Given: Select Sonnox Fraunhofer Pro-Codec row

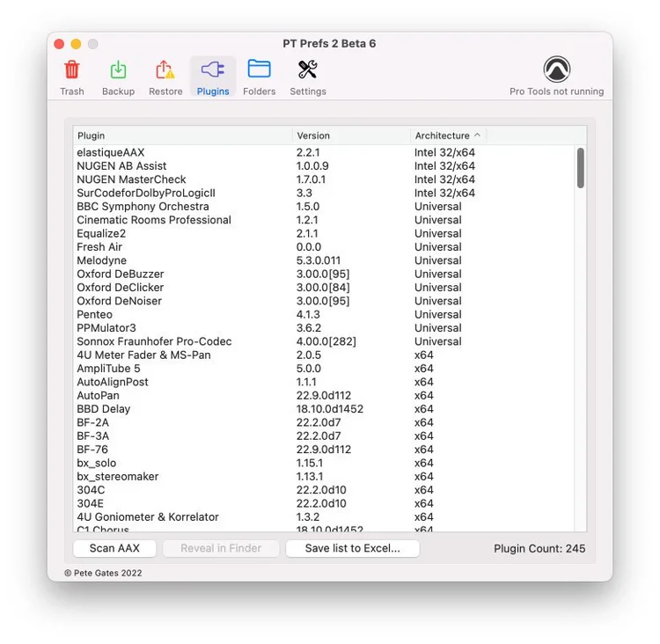Looking at the screenshot, I should pyautogui.click(x=323, y=341).
